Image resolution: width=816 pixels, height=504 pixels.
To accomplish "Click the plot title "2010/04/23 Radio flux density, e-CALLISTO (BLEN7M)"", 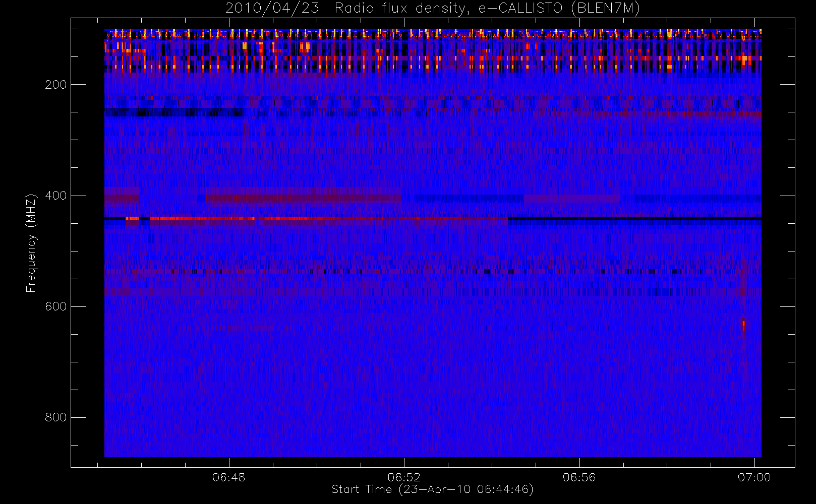I will tap(432, 9).
